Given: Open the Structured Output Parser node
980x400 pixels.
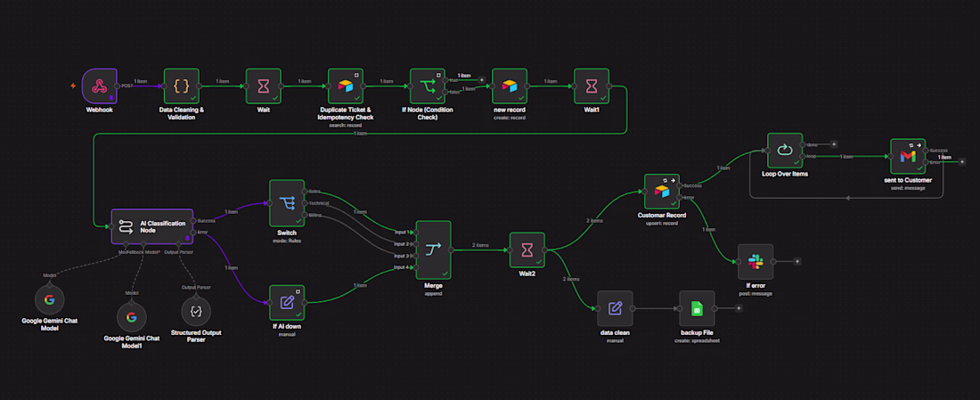Looking at the screenshot, I should [x=196, y=311].
